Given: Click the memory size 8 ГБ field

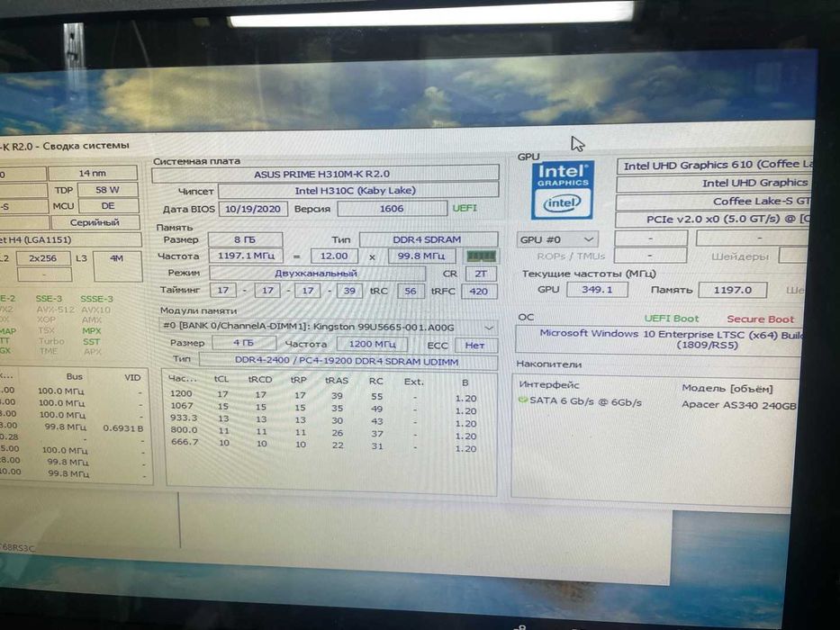Looking at the screenshot, I should (x=245, y=239).
